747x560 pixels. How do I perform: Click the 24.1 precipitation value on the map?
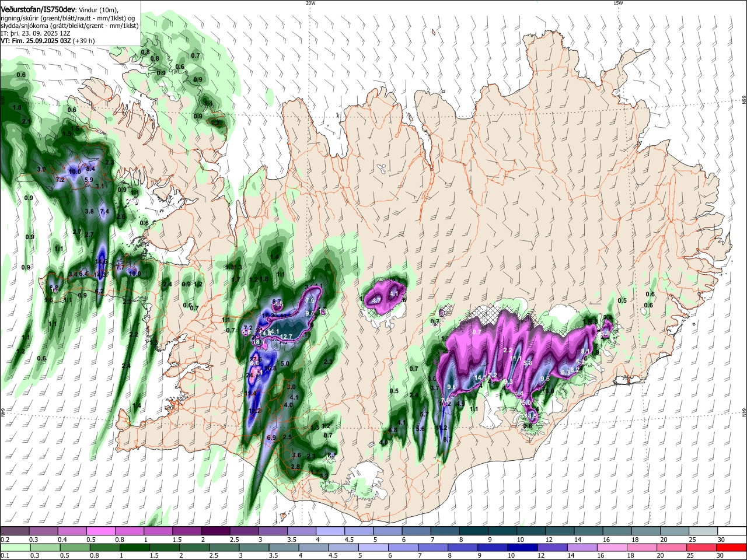click(x=252, y=375)
